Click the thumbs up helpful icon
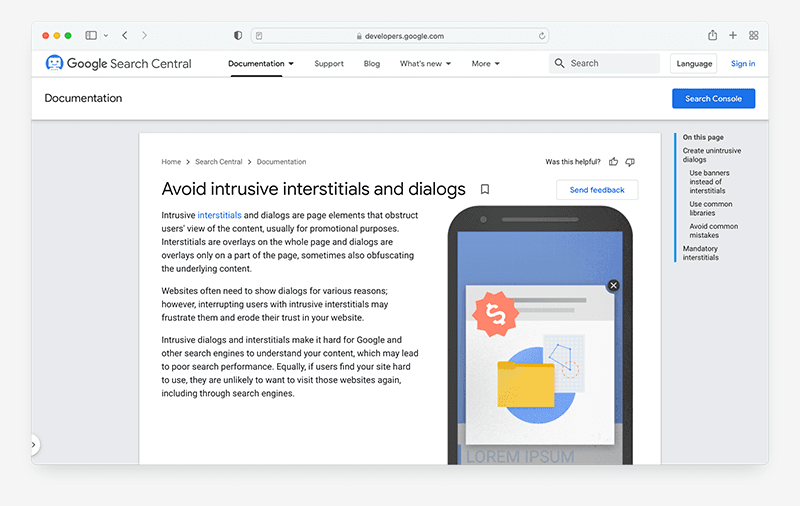This screenshot has height=506, width=800. (x=613, y=162)
